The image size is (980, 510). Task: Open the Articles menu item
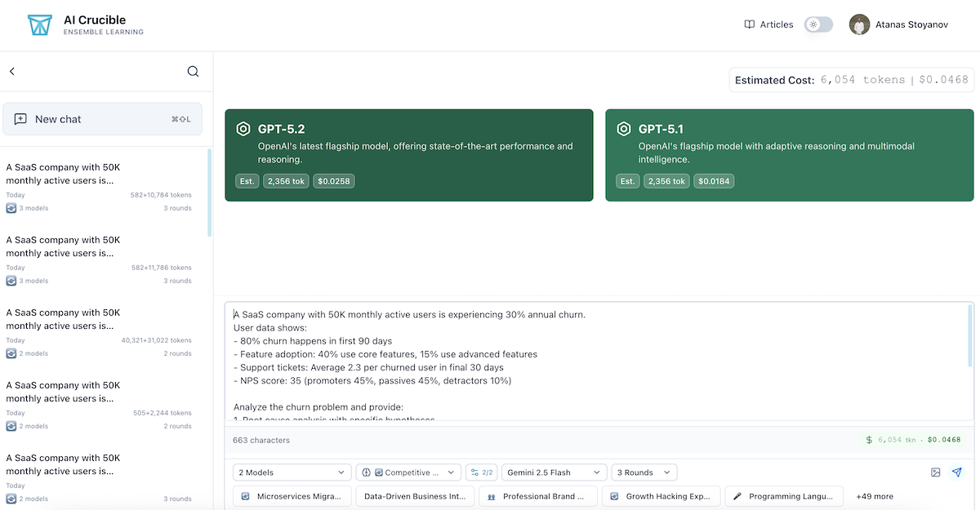click(768, 24)
